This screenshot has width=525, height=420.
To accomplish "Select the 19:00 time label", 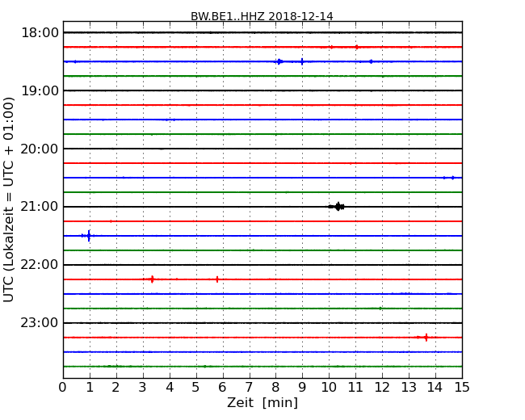I will (x=40, y=90).
